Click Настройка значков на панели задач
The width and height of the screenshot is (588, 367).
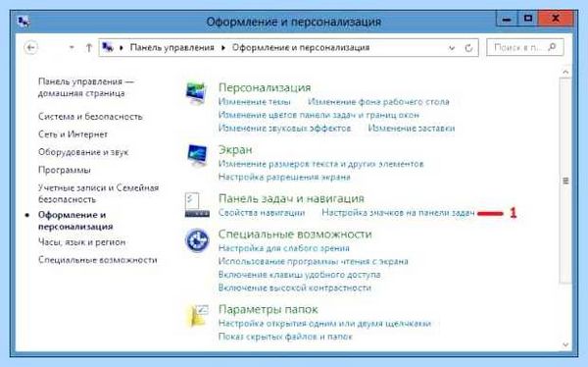click(398, 213)
